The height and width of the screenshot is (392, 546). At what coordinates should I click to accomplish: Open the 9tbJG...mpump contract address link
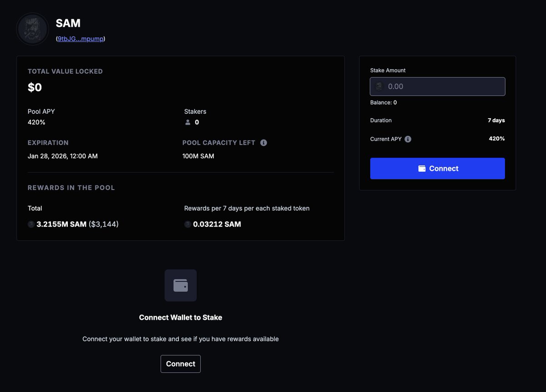(81, 39)
